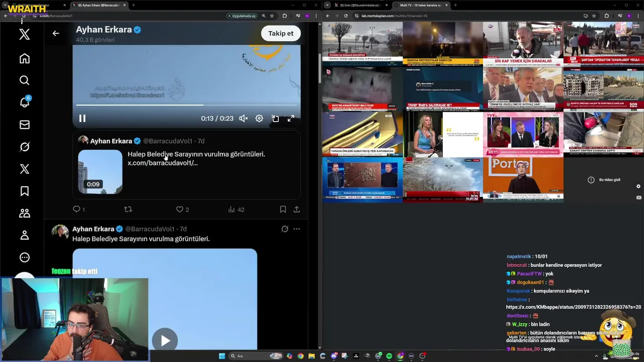Click the taskbar Ara search box
This screenshot has width=644, height=362.
pos(255,356)
